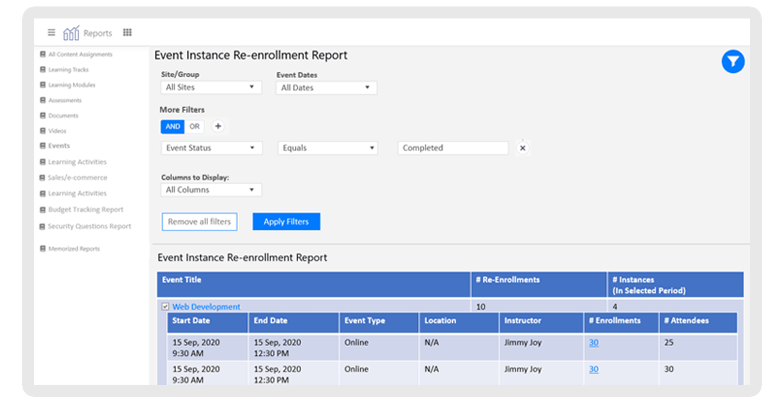Click icon beside Learning Tracks
The height and width of the screenshot is (403, 784).
pos(42,70)
